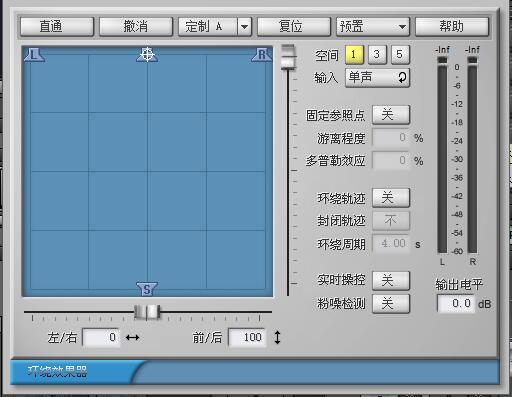Select the right speaker R icon
Viewport: 512px width, 397px height.
[262, 55]
